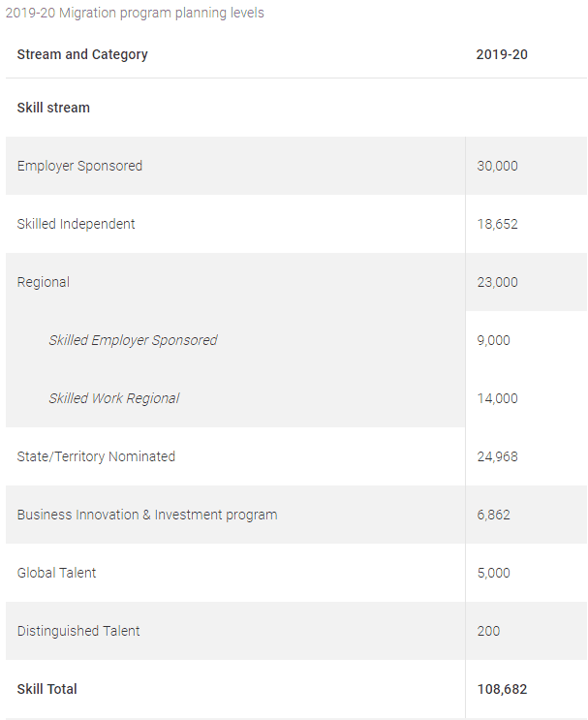Click the '2019-20 Migration program planning levels' caption
This screenshot has height=720, width=588.
coord(135,13)
